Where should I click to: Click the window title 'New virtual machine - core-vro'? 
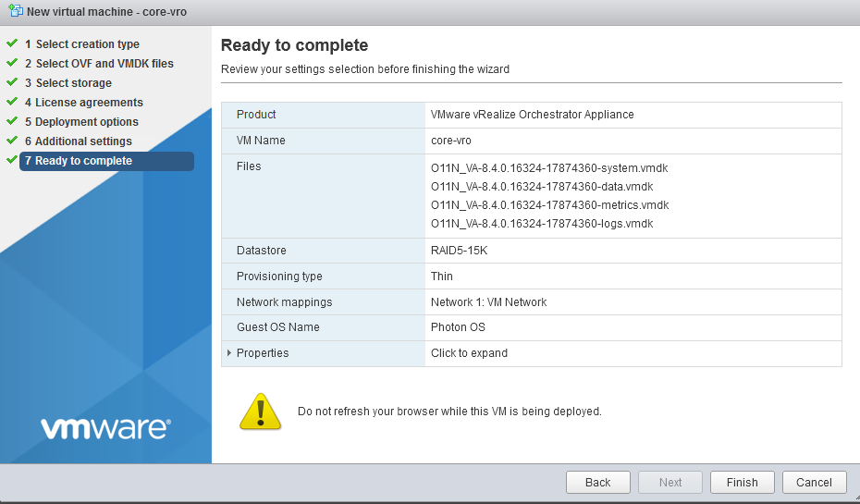[107, 11]
